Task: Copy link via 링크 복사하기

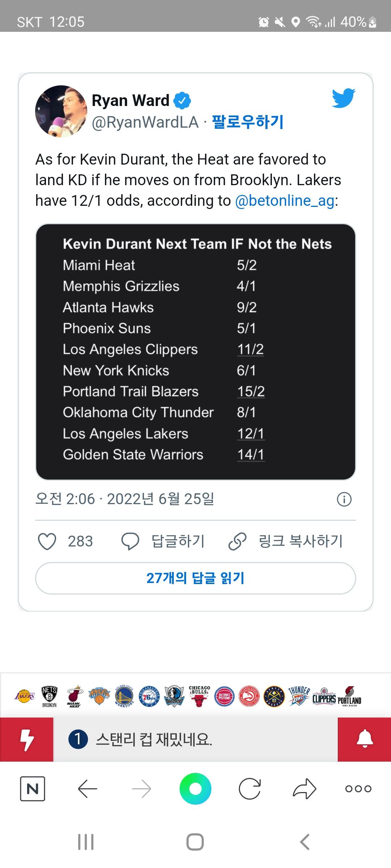Action: click(x=286, y=541)
